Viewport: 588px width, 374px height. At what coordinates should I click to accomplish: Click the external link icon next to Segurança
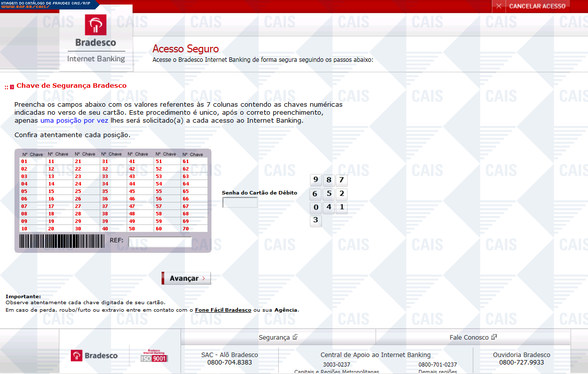click(295, 337)
